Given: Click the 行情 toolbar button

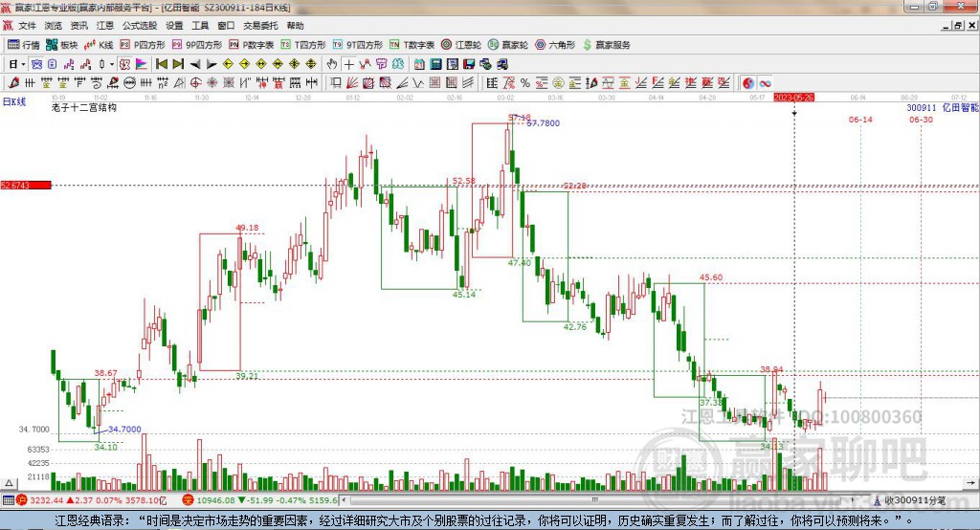Looking at the screenshot, I should [24, 45].
